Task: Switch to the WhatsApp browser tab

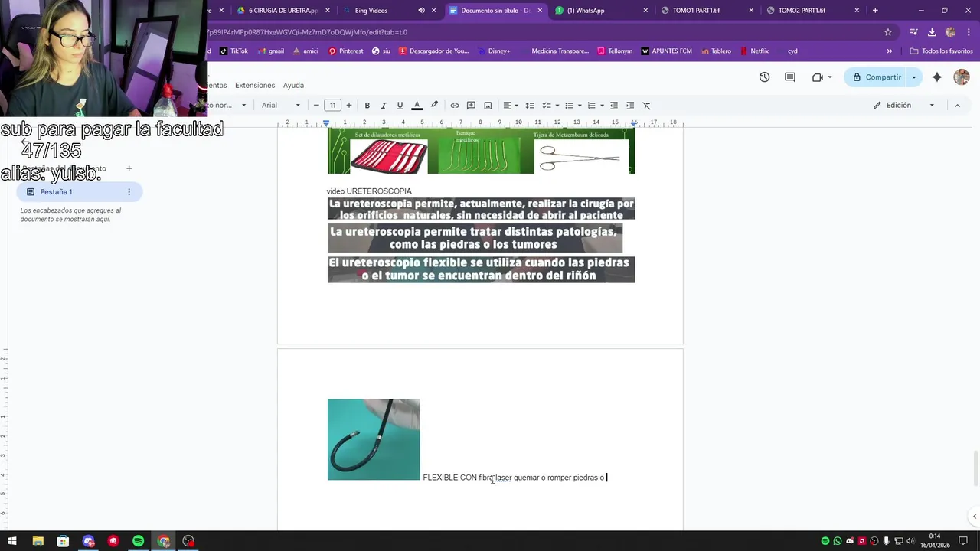Action: pos(601,11)
